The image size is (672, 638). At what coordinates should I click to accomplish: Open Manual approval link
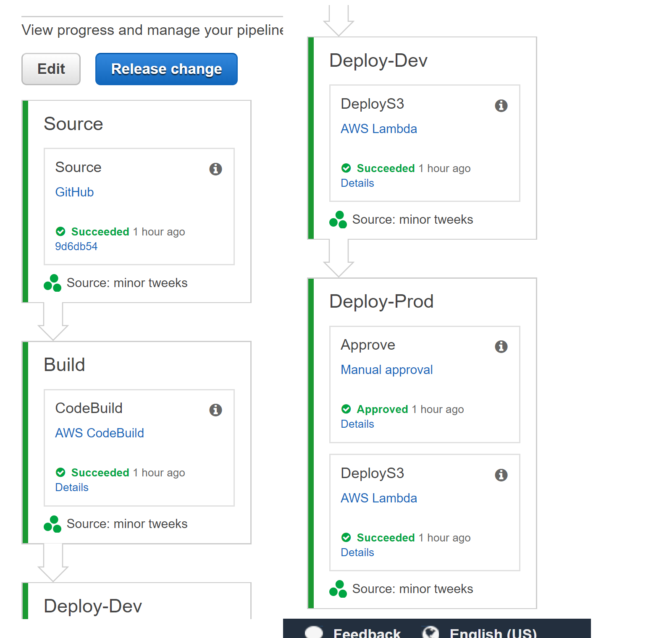[386, 369]
